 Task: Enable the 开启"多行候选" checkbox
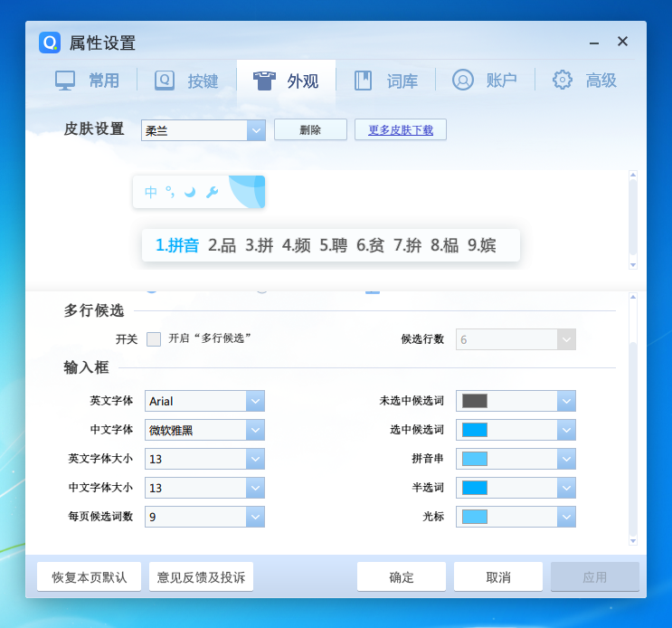click(x=154, y=339)
